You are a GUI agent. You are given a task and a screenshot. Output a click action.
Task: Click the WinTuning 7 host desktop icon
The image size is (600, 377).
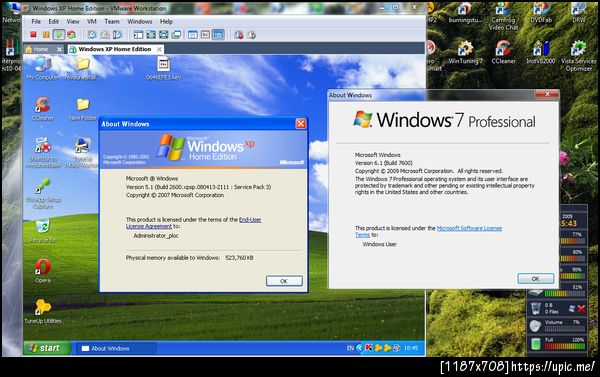coord(465,53)
